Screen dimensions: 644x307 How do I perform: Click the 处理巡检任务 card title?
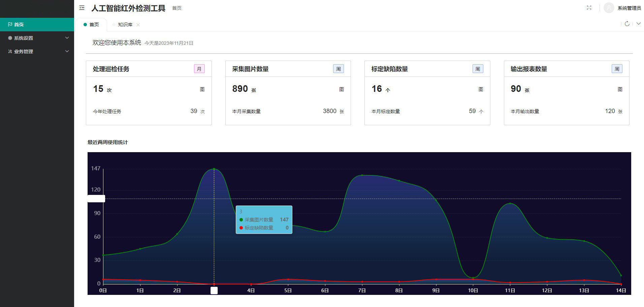pos(111,69)
